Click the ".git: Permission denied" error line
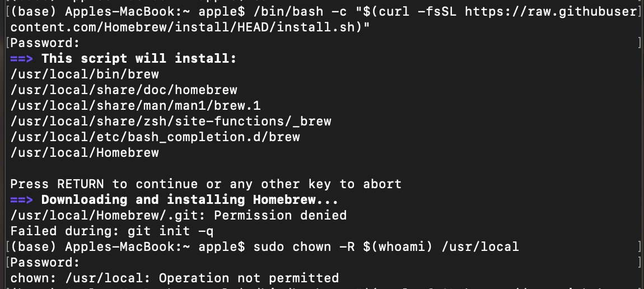The height and width of the screenshot is (289, 644). 179,215
